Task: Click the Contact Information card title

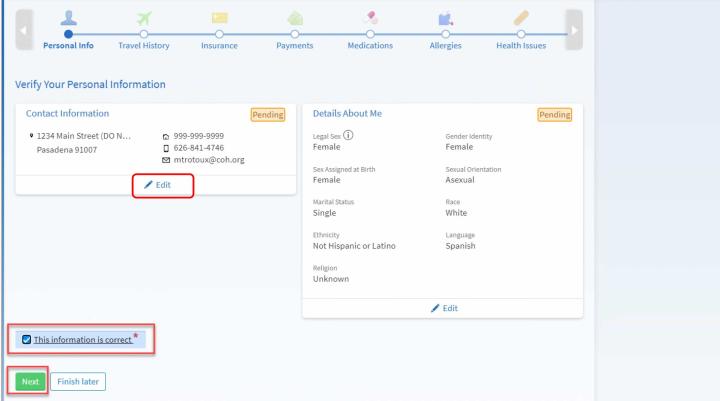Action: (x=68, y=113)
